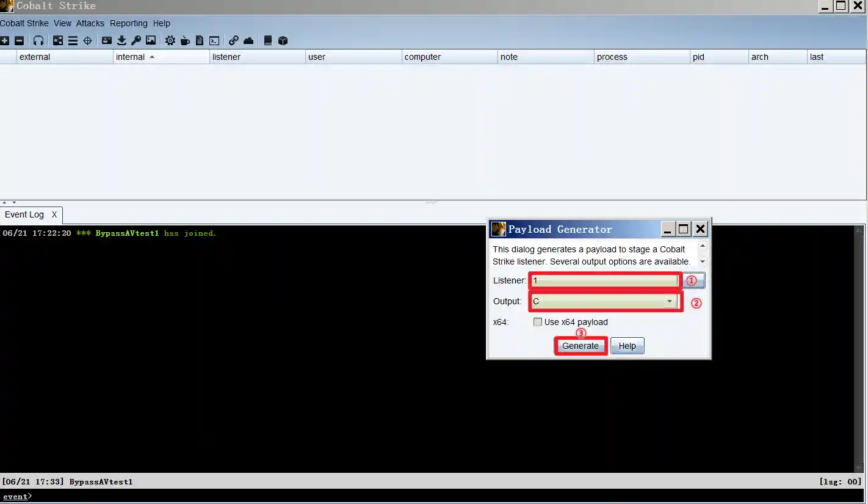Click the download tray icon in toolbar
The image size is (868, 504).
pyautogui.click(x=121, y=41)
